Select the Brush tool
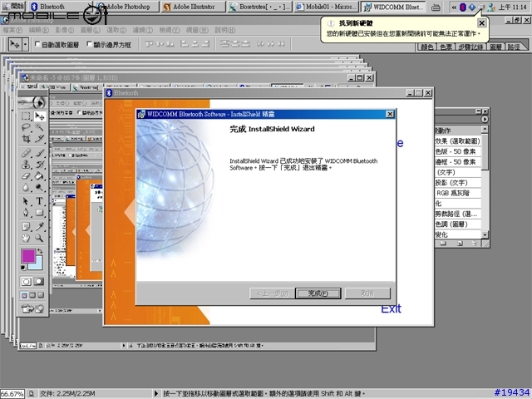 40,153
